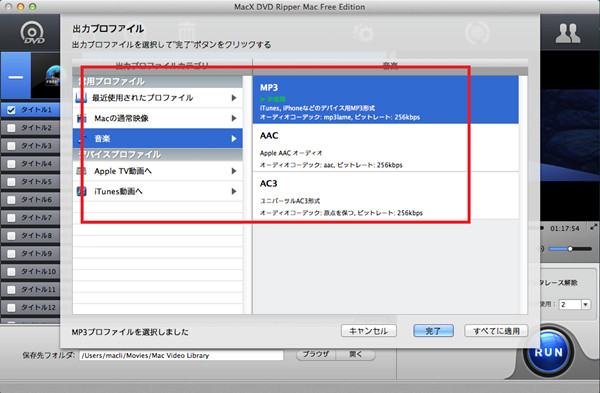
Task: Check the タイトル10 checkbox
Action: point(11,272)
